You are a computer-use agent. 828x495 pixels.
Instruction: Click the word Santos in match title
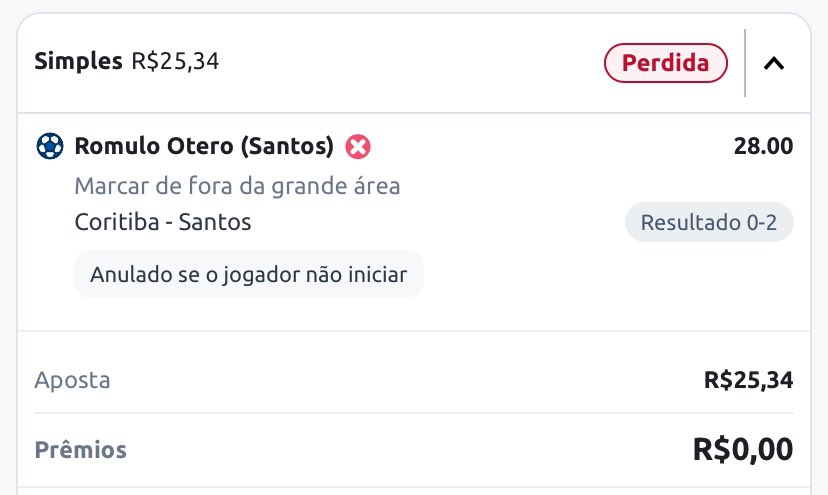[x=215, y=222]
